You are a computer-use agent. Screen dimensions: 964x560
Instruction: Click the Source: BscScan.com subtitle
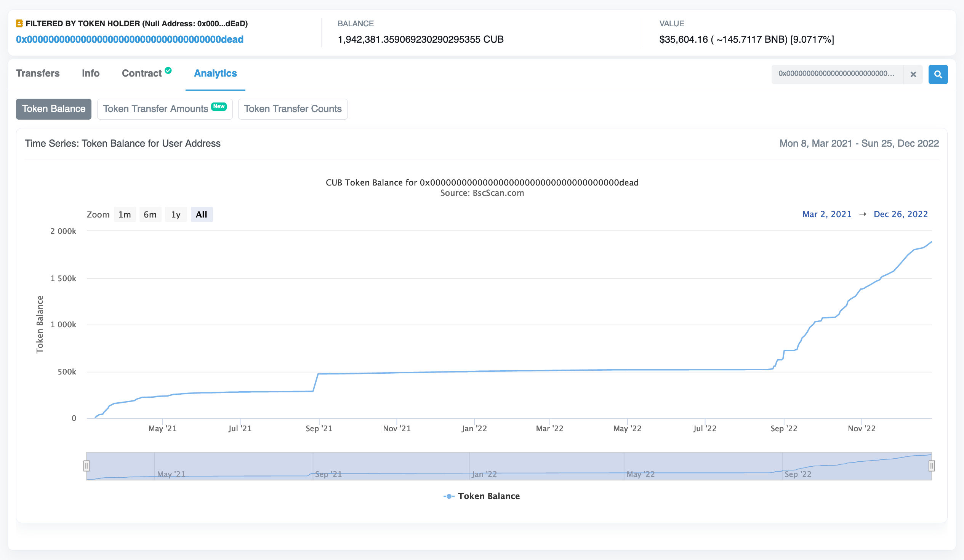click(x=482, y=193)
